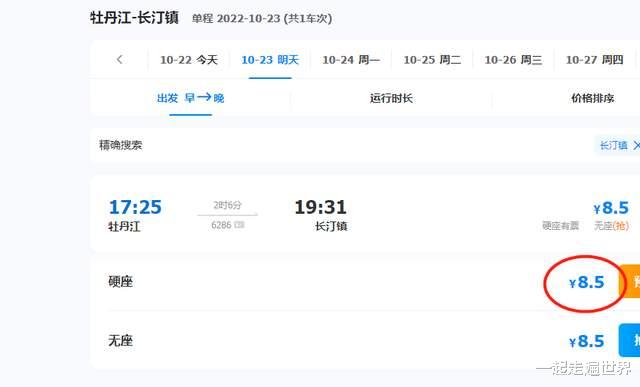The height and width of the screenshot is (387, 640).
Task: Click the 2时6分 duration text
Action: [x=227, y=205]
